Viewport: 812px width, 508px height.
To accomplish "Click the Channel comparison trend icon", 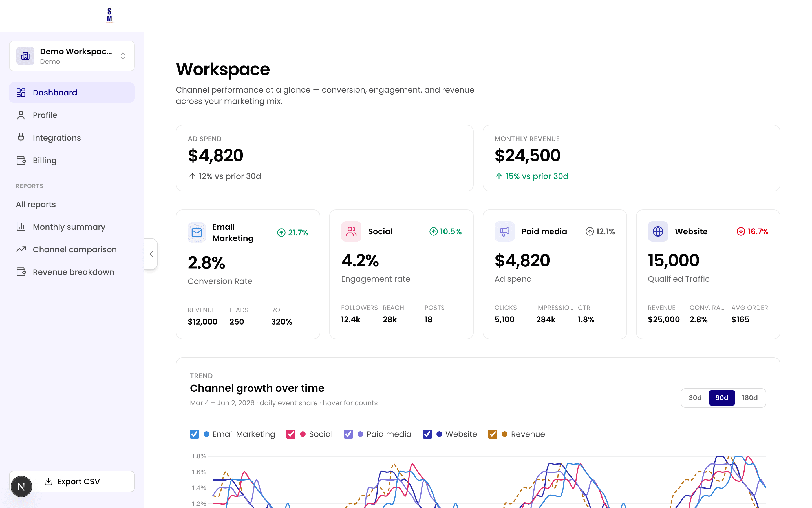I will point(21,249).
